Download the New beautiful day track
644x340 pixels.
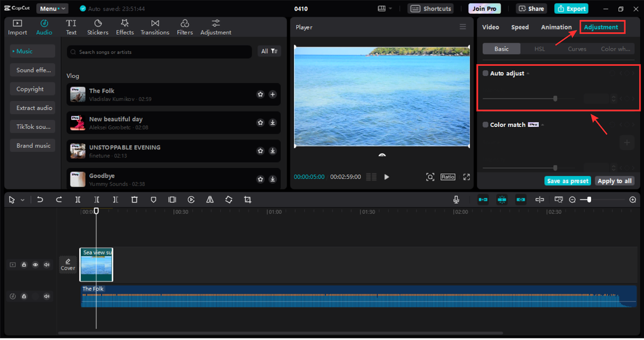point(272,122)
